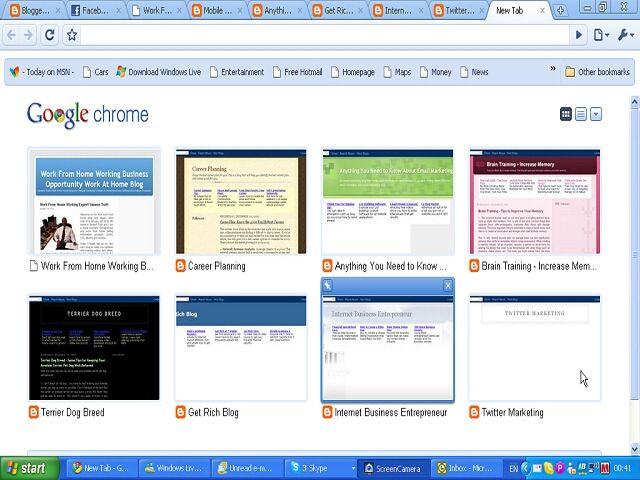Click the Reload page icon
Viewport: 640px width, 480px height.
pos(50,35)
